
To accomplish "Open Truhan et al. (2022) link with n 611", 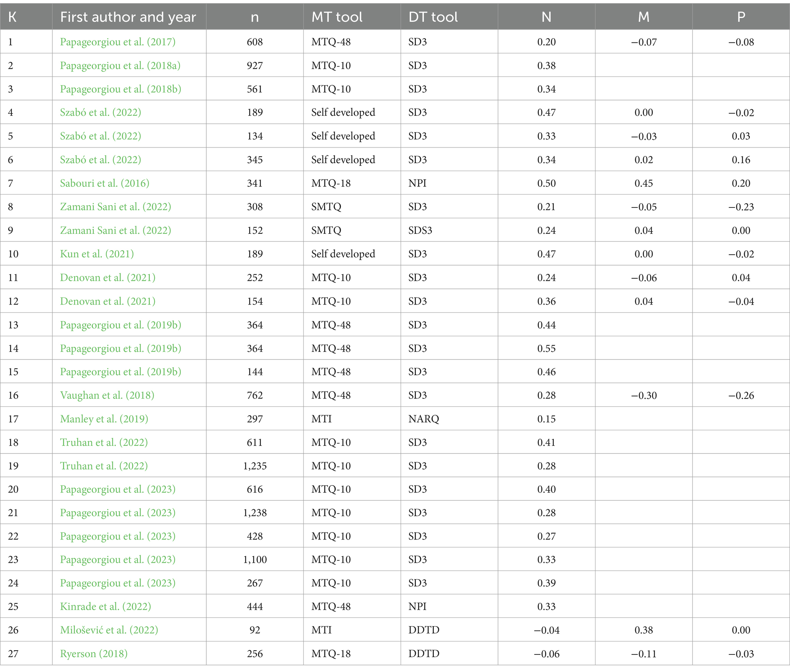I will click(104, 442).
